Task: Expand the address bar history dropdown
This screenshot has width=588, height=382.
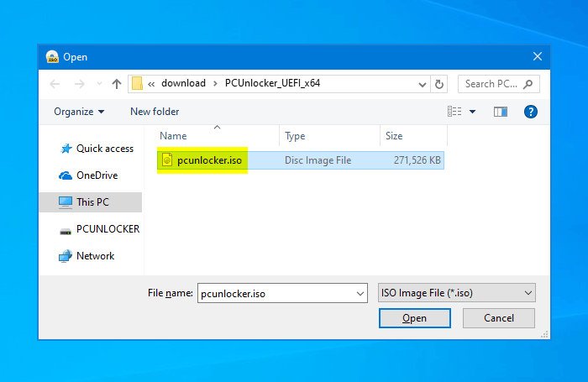Action: [423, 84]
